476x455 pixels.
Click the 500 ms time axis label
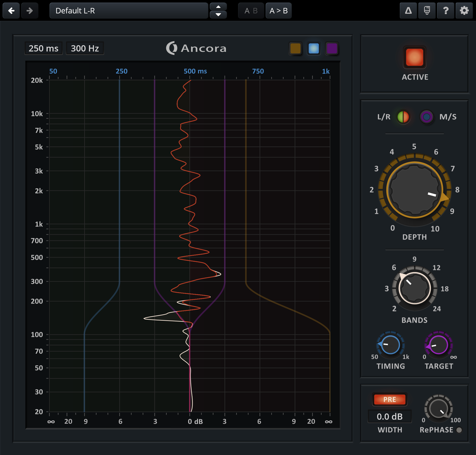point(195,71)
